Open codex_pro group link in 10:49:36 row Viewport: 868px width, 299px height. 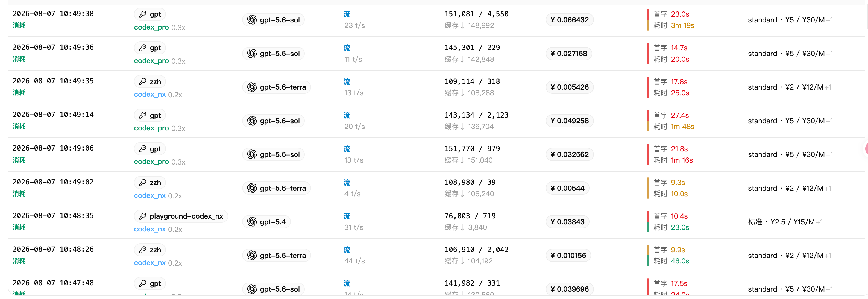pyautogui.click(x=151, y=61)
